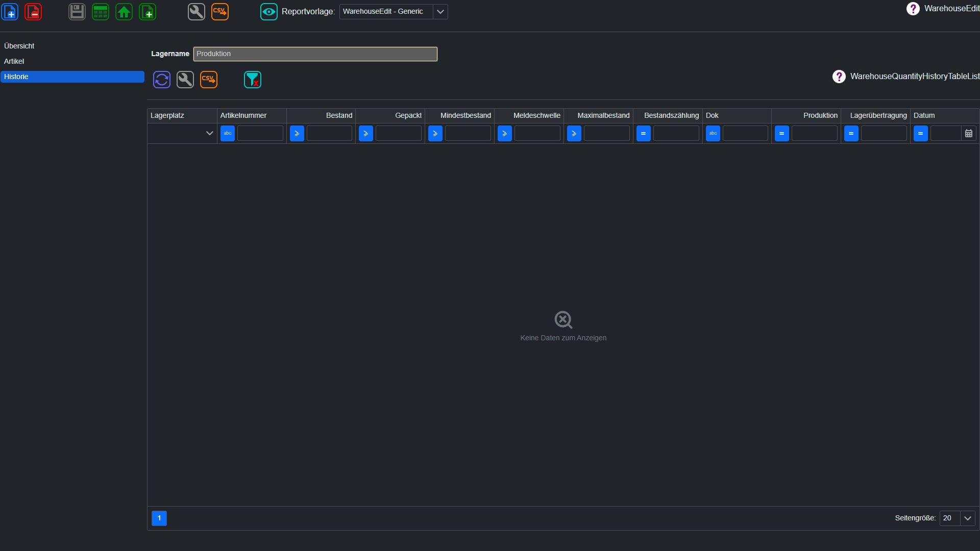Click the green table grid icon
This screenshot has height=551, width=980.
101,11
